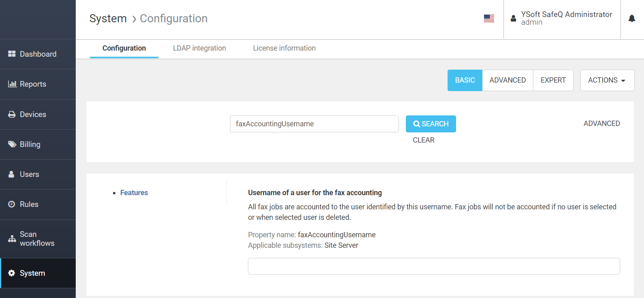This screenshot has height=298, width=644.
Task: Switch to BASIC configuration level
Action: (x=465, y=80)
